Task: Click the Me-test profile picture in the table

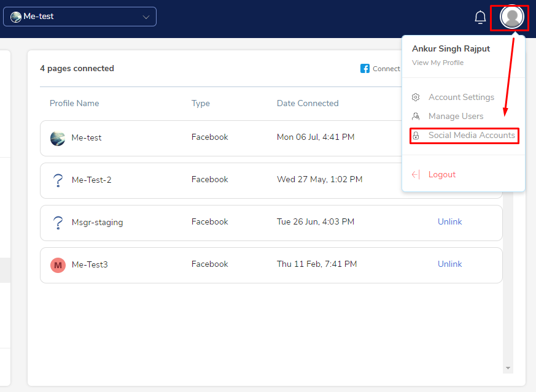Action: coord(58,139)
